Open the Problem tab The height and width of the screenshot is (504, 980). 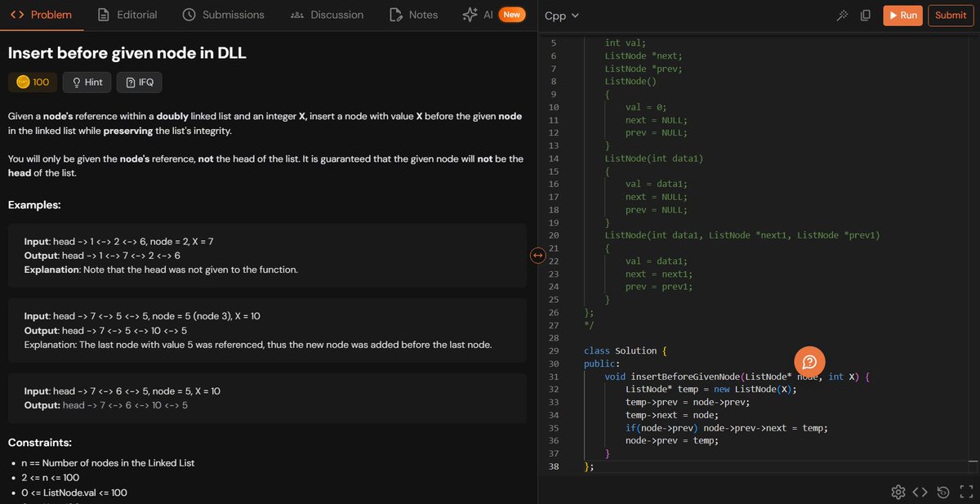[x=40, y=15]
